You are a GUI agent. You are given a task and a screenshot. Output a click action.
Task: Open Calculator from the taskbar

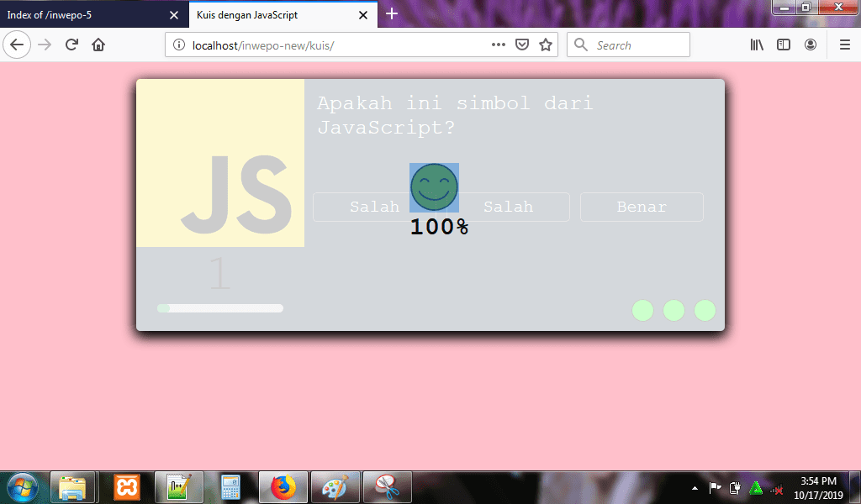pos(230,487)
